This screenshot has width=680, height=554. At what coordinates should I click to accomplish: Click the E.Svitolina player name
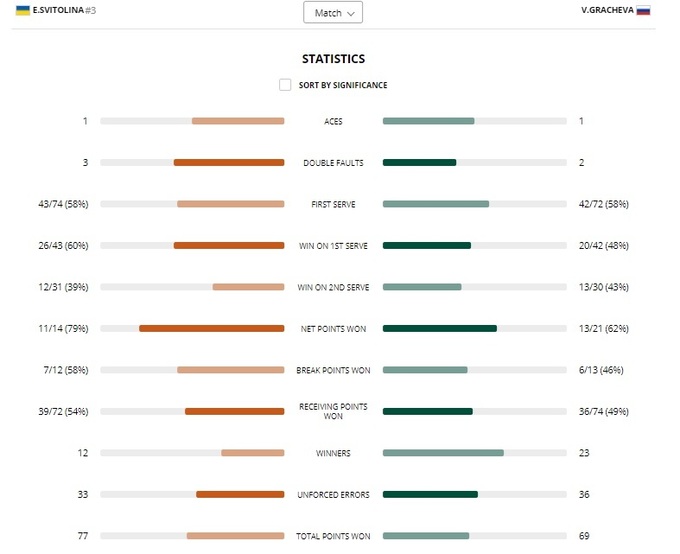[58, 10]
